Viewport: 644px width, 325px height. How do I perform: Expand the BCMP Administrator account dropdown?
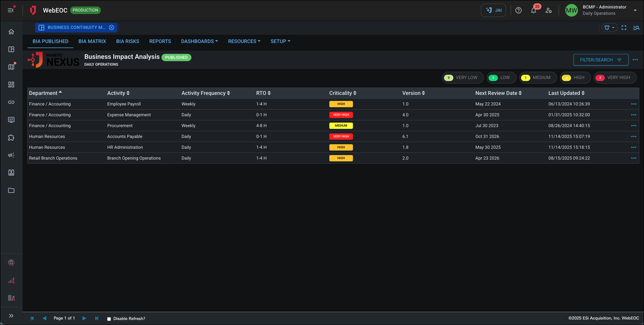(635, 9)
